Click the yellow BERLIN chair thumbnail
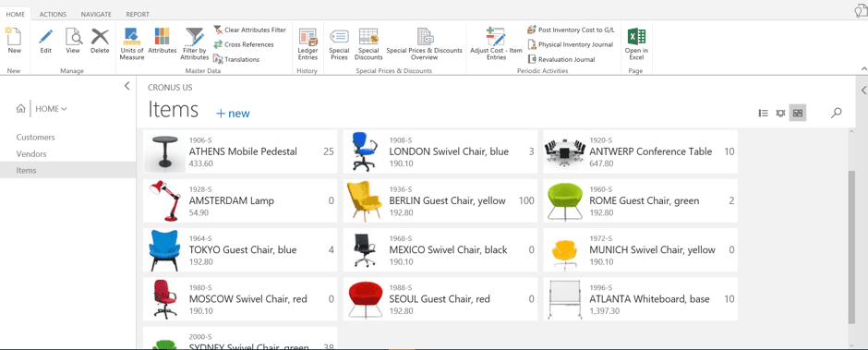The width and height of the screenshot is (868, 350). coord(364,200)
